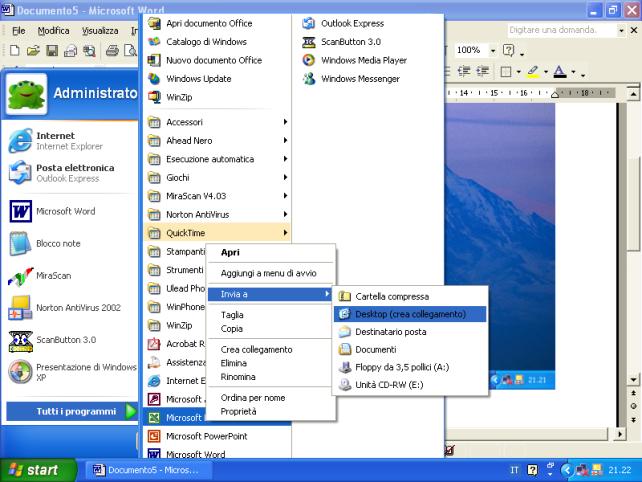Expand the Ahead Nero submenu
This screenshot has width=642, height=482.
pos(217,140)
